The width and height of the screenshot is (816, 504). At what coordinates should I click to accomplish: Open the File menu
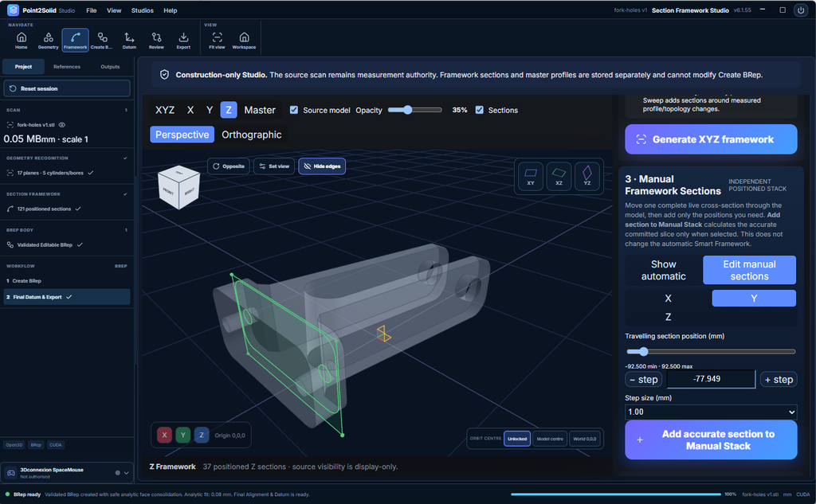(92, 10)
